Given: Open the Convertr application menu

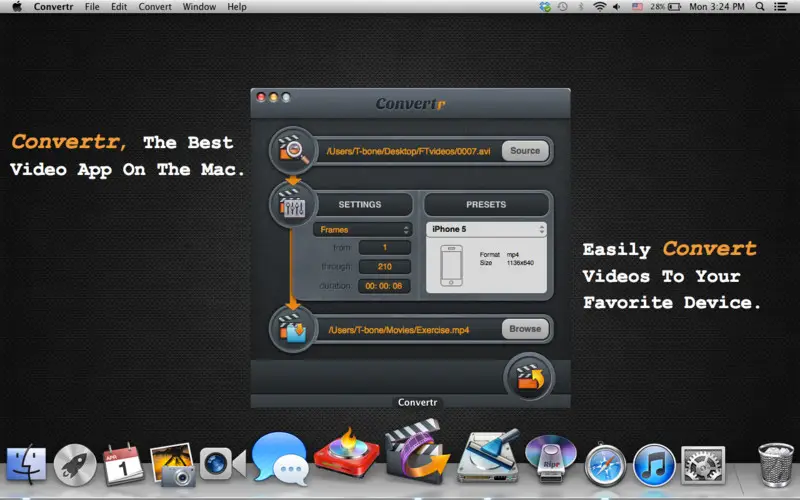Looking at the screenshot, I should [x=54, y=7].
